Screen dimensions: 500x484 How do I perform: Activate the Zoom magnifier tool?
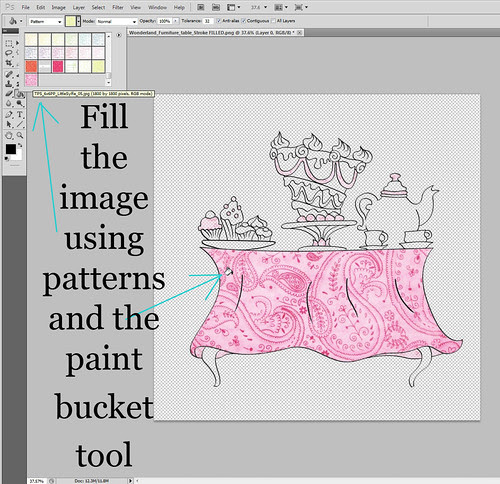tap(20, 135)
